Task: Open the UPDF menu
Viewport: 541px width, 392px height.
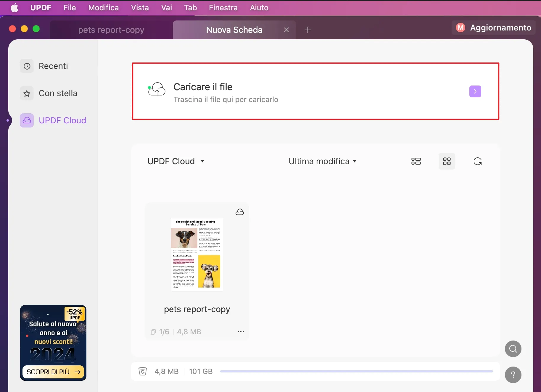Action: [x=41, y=8]
